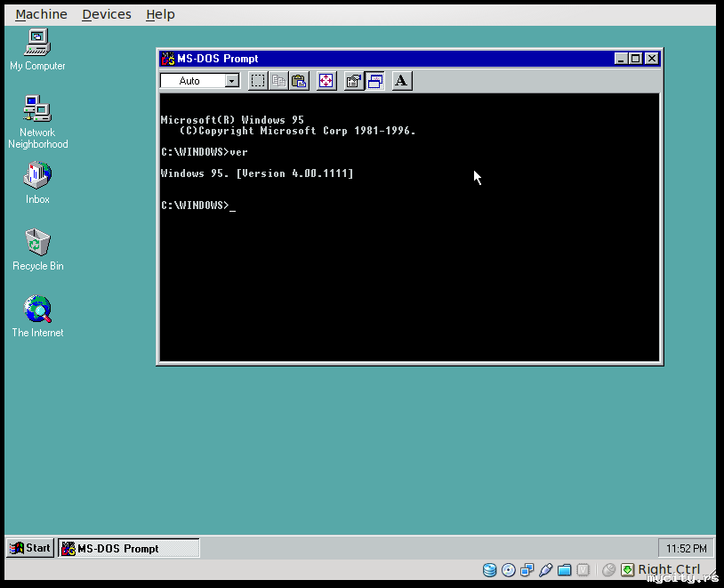Click the Right Ctrl host key label
The height and width of the screenshot is (588, 724).
[669, 569]
